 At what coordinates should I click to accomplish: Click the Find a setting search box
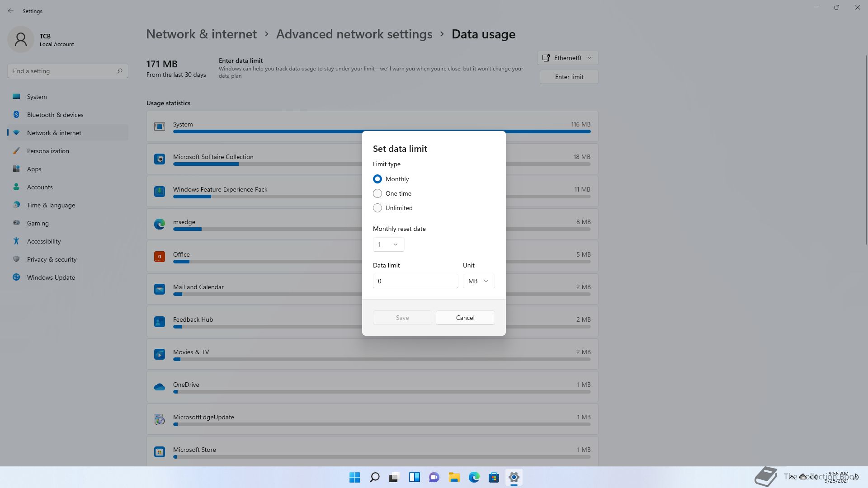(68, 71)
